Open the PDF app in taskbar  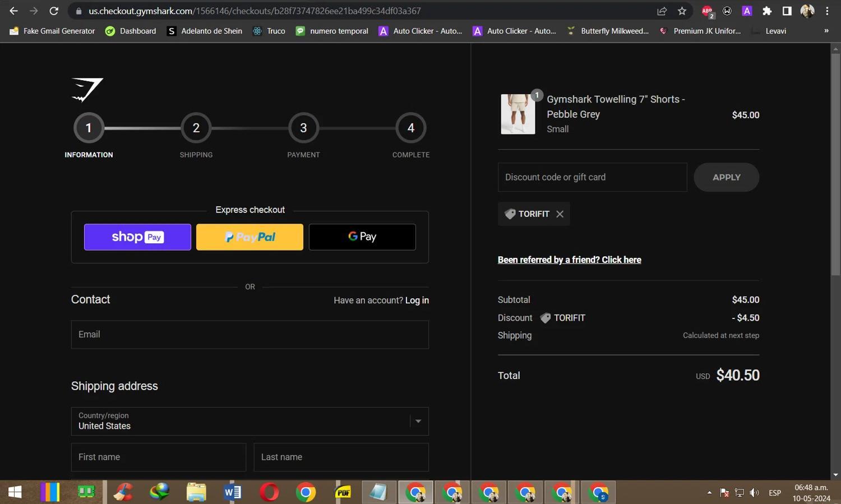coord(343,492)
